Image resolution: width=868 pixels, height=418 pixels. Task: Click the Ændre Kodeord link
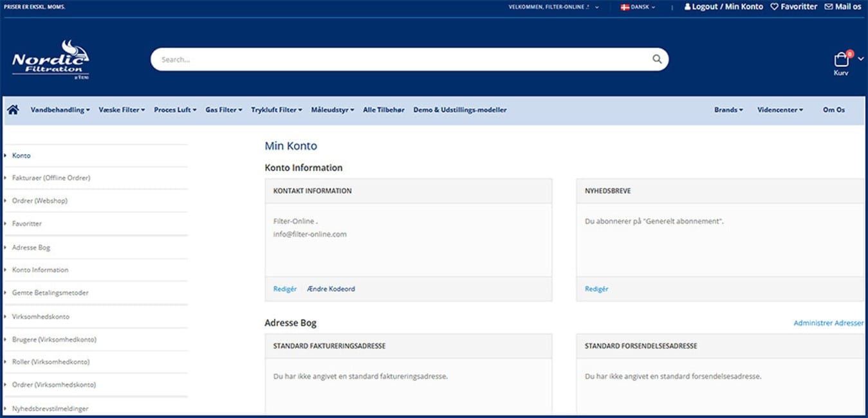(x=331, y=289)
